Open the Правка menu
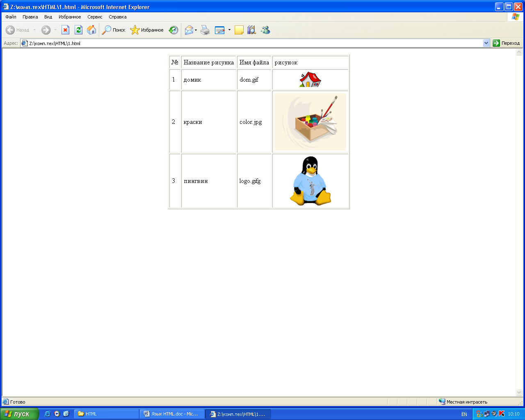The height and width of the screenshot is (420, 525). tap(30, 17)
